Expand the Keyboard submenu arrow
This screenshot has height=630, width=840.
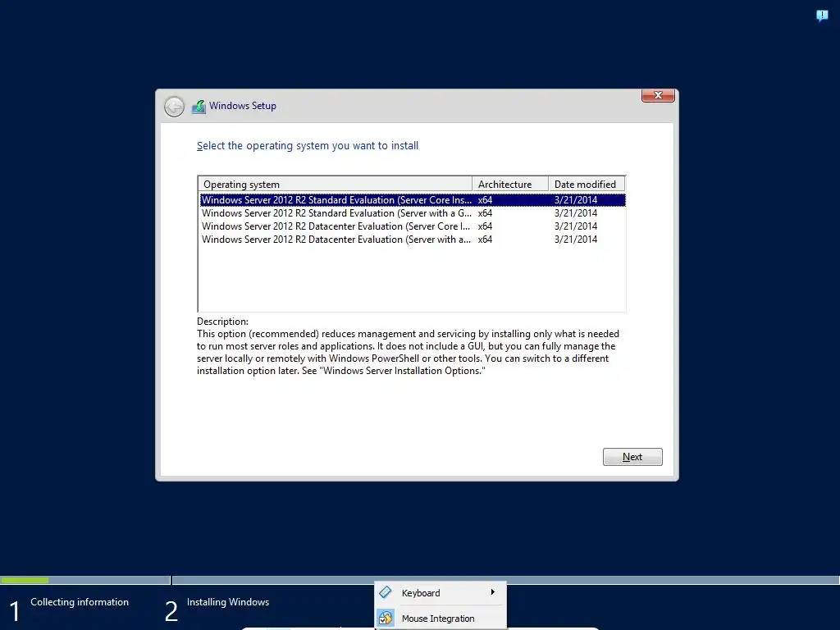pyautogui.click(x=492, y=592)
